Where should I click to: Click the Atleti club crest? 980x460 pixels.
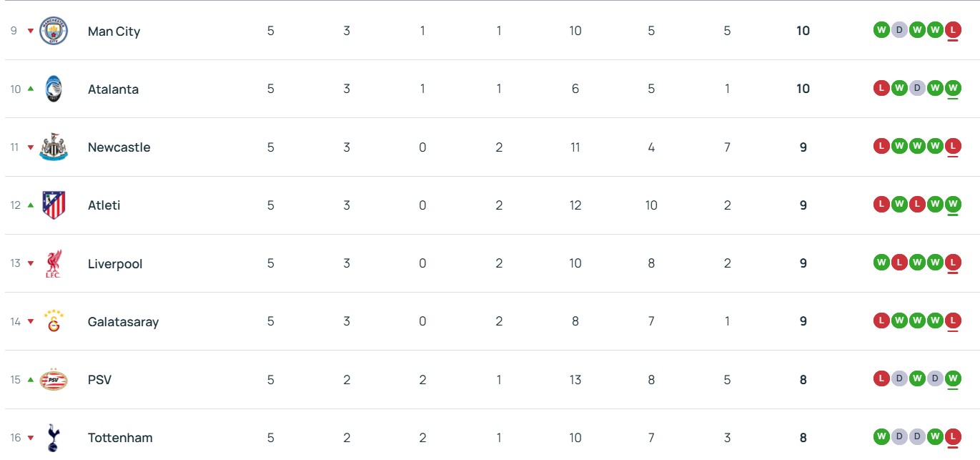54,205
